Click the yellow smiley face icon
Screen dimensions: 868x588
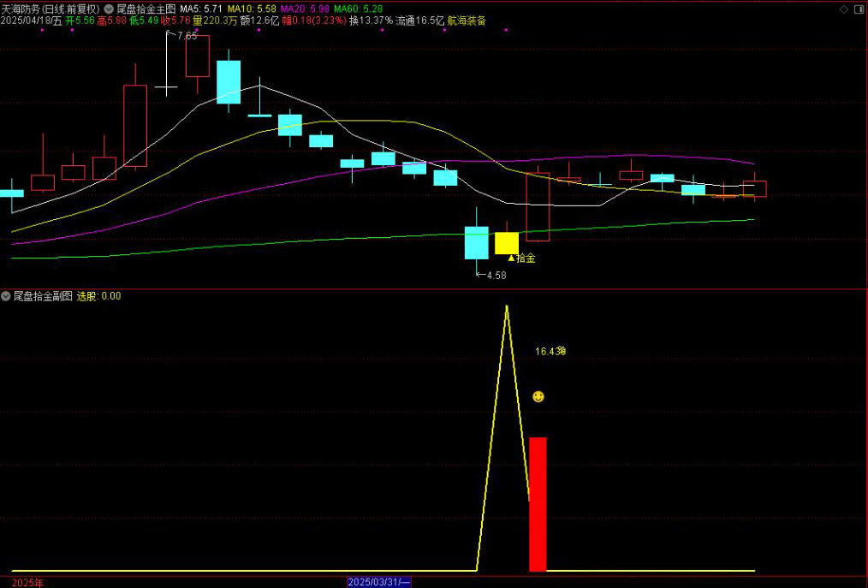click(x=538, y=396)
